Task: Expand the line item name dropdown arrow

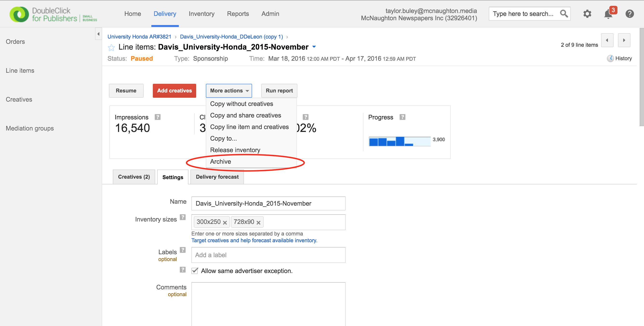Action: point(314,47)
